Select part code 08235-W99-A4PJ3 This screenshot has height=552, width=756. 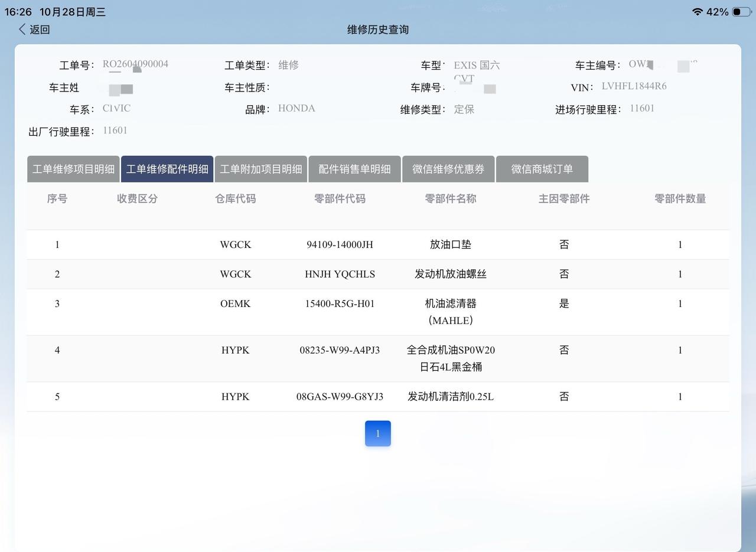(x=340, y=350)
